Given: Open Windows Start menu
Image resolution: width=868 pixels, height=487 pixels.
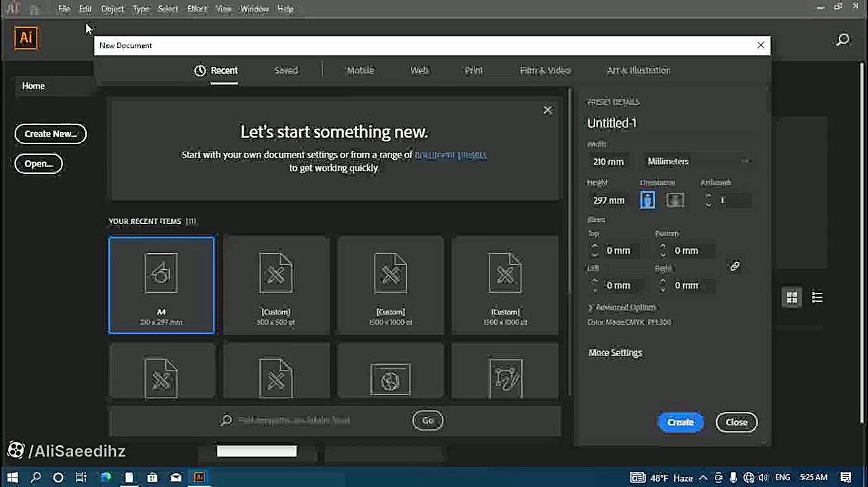Looking at the screenshot, I should coord(12,478).
